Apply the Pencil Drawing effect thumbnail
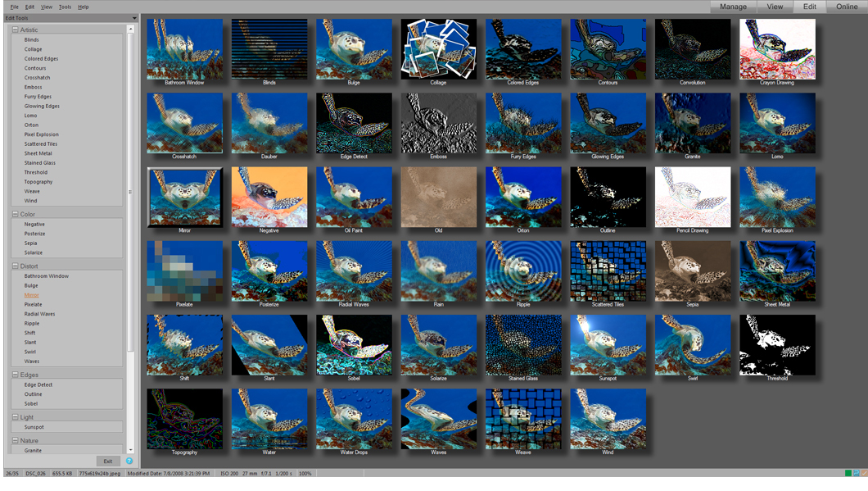The image size is (868, 491). pyautogui.click(x=692, y=197)
